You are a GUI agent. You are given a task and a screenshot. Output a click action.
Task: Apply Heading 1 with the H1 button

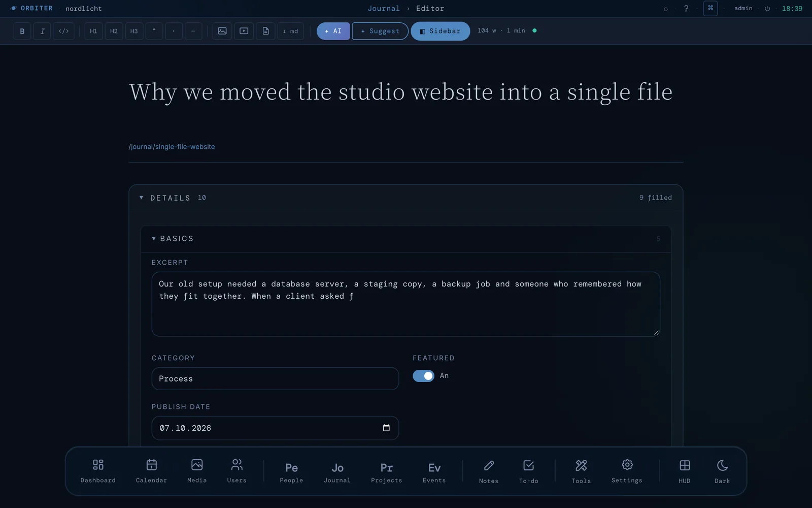click(x=93, y=31)
